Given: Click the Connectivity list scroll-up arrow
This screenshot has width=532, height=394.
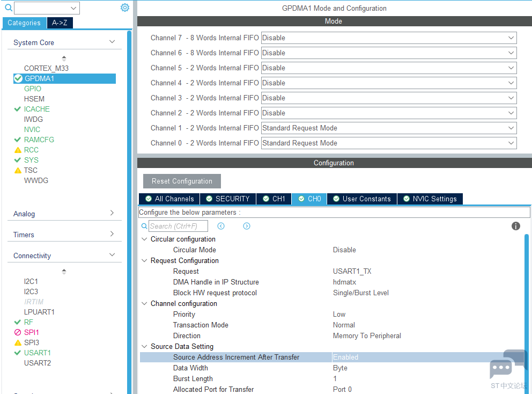Looking at the screenshot, I should click(x=64, y=272).
